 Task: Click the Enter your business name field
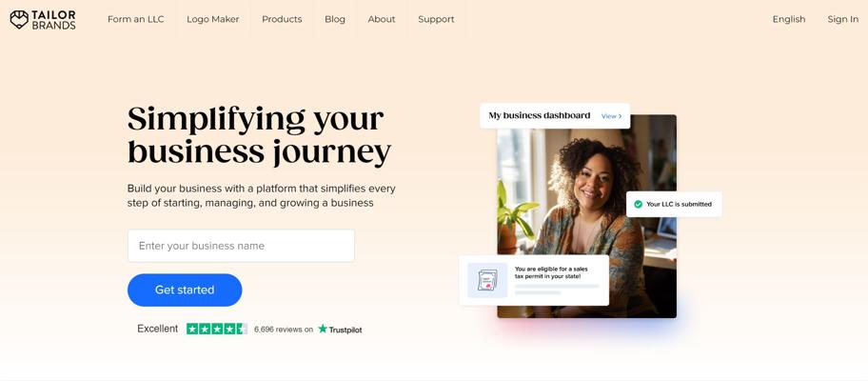241,246
